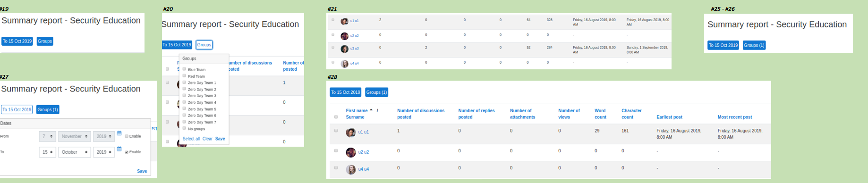Image resolution: width=868 pixels, height=183 pixels.
Task: Open the u3 u3 user profile link
Action: 354,49
